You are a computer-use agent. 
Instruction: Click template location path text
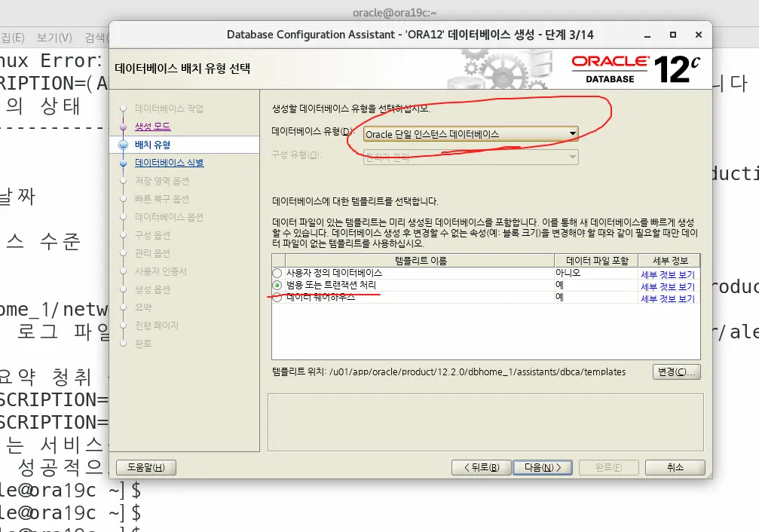pyautogui.click(x=477, y=371)
